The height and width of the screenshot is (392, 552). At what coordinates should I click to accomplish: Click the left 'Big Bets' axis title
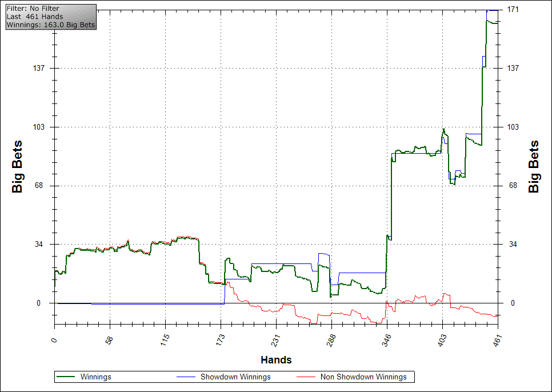click(17, 166)
